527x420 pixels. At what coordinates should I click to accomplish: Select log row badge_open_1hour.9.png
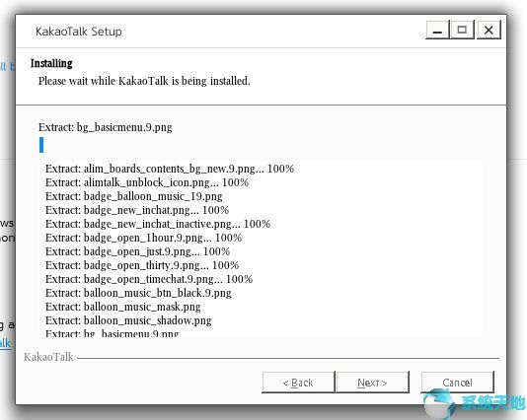coord(143,238)
